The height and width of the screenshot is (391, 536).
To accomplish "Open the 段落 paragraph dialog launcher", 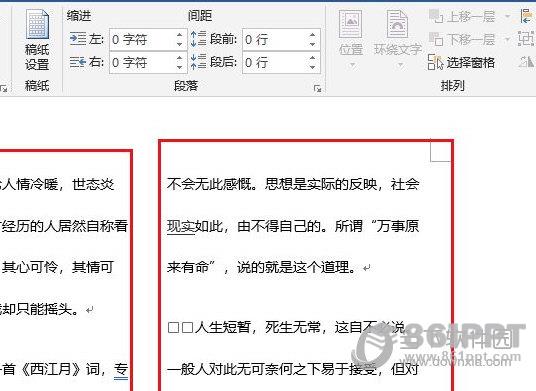I will 318,89.
